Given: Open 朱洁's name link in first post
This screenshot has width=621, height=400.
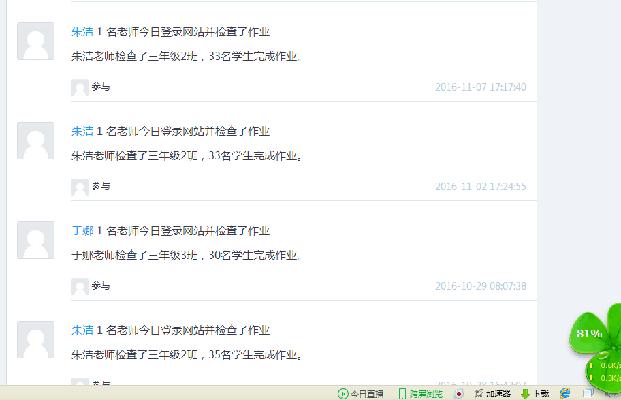Looking at the screenshot, I should [x=82, y=32].
